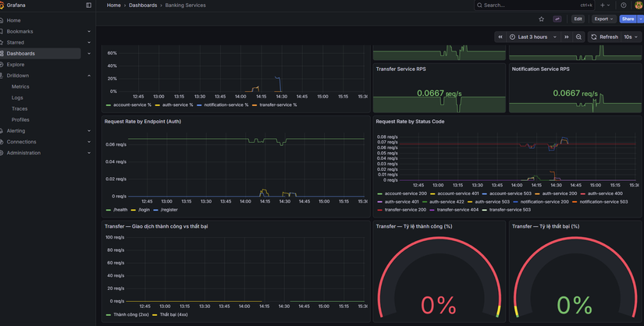
Task: Collapse the Drilldown section in sidebar
Action: point(89,76)
